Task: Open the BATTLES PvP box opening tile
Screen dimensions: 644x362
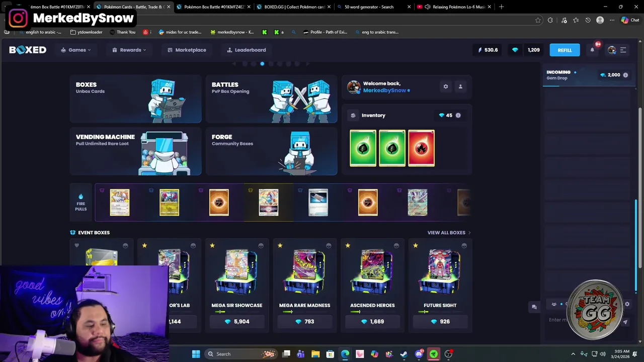Action: pos(272,99)
